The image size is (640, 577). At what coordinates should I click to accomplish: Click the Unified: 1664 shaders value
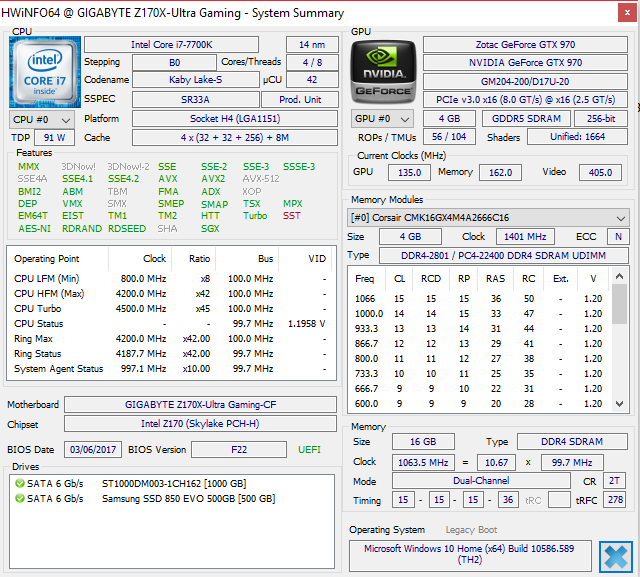[x=578, y=137]
